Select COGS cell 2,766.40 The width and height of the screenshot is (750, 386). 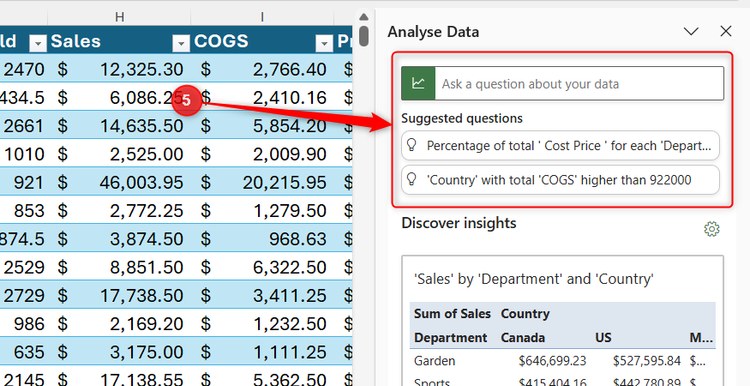pos(262,69)
